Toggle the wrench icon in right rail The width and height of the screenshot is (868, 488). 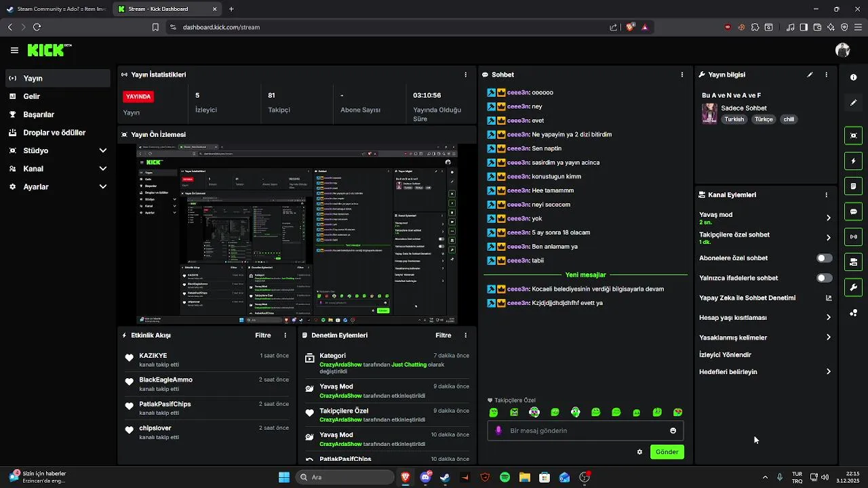click(854, 287)
